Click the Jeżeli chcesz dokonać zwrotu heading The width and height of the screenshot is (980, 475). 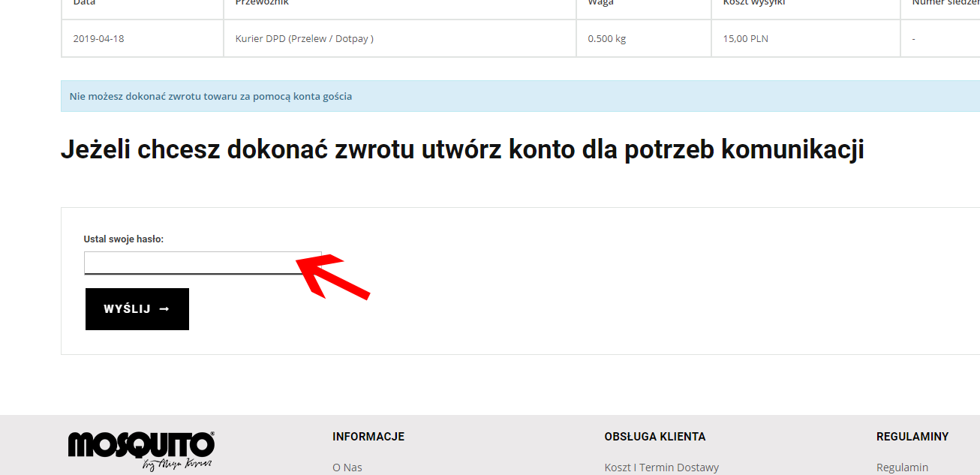click(461, 150)
